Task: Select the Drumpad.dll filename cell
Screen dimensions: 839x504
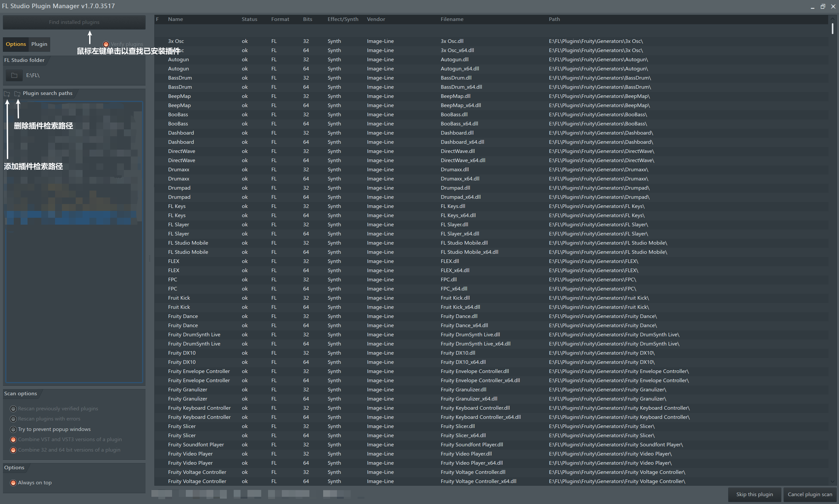Action: point(455,188)
